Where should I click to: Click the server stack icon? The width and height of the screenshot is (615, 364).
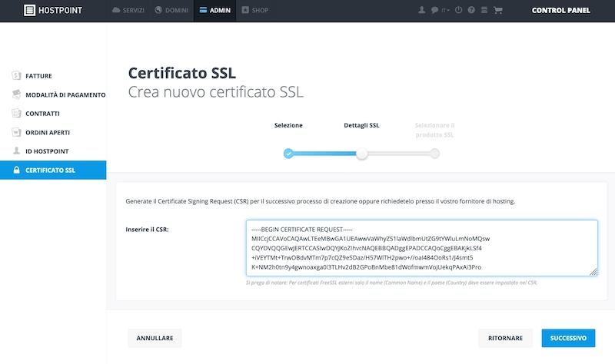(x=484, y=10)
